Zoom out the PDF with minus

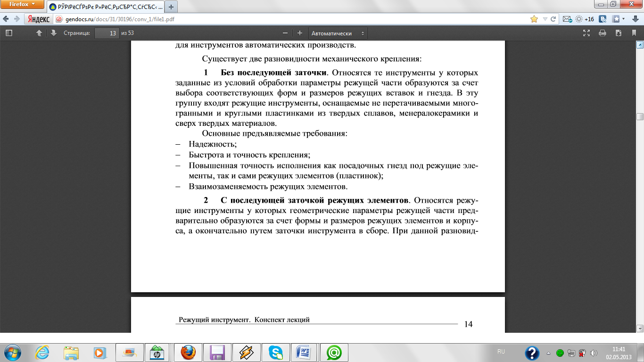pos(285,33)
